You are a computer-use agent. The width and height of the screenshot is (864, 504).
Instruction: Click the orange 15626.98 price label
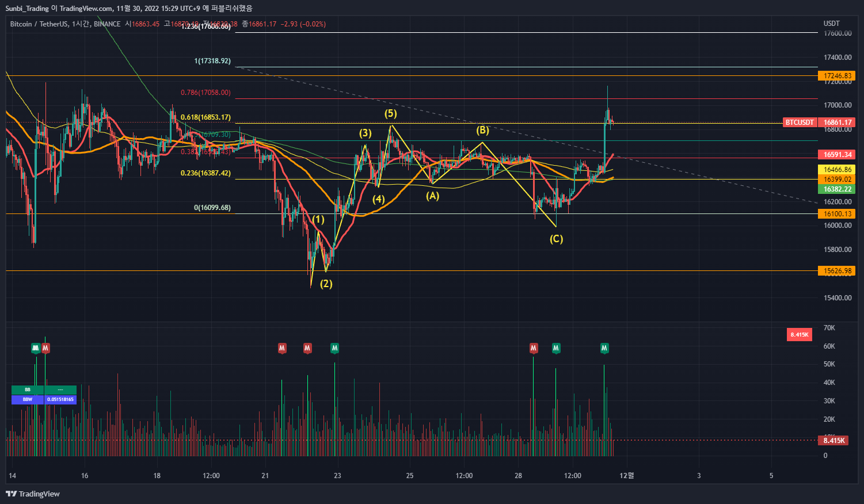tap(838, 271)
